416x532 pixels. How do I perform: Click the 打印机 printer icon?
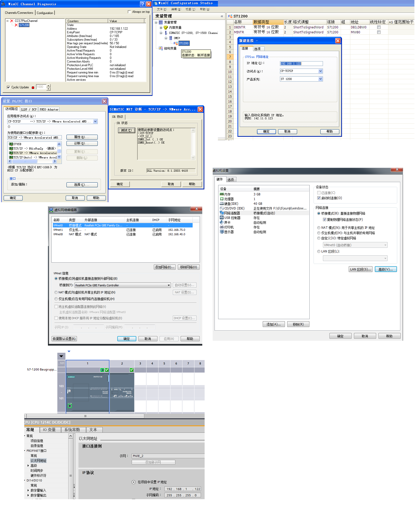click(x=222, y=227)
